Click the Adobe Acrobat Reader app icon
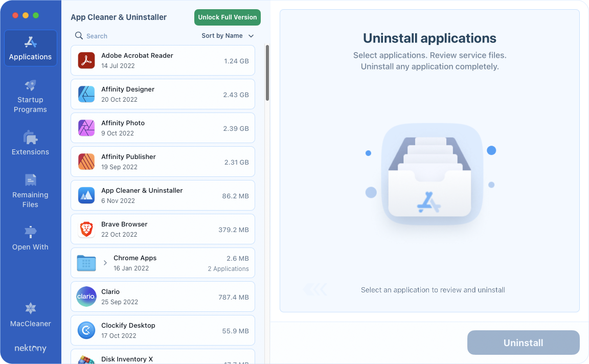 point(86,60)
